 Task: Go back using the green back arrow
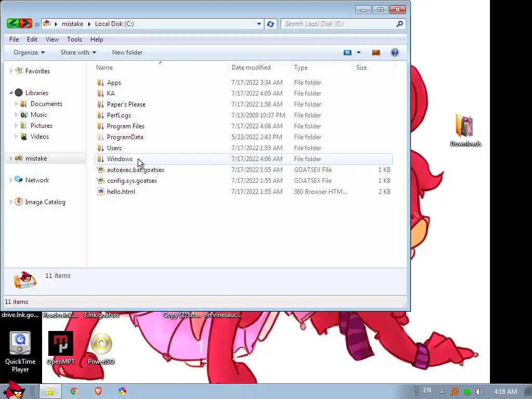pyautogui.click(x=13, y=23)
